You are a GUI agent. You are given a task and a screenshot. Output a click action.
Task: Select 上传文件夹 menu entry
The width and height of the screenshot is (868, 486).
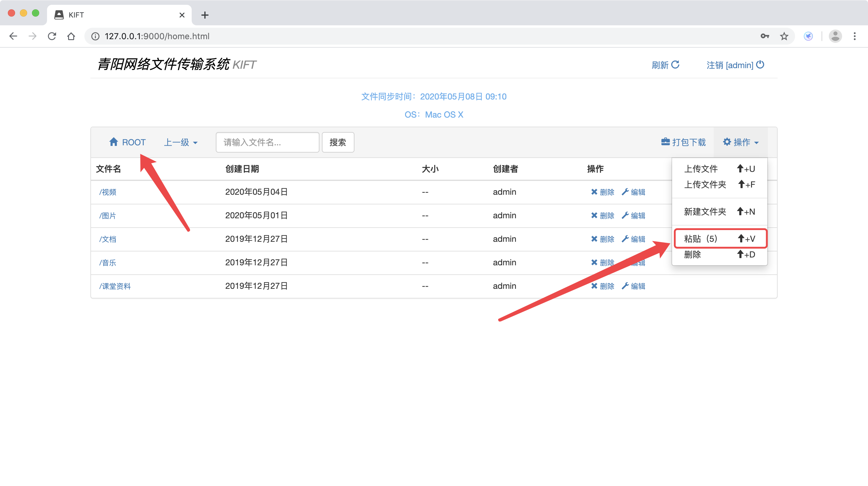[x=705, y=184]
